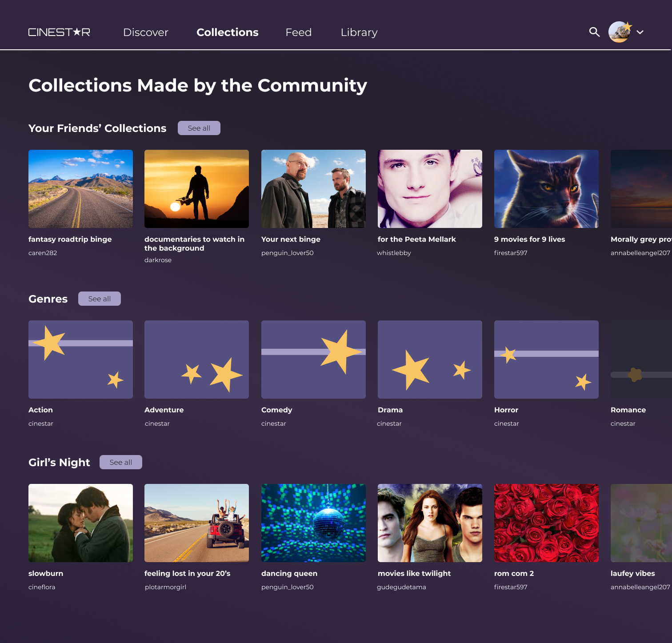Image resolution: width=672 pixels, height=643 pixels.
Task: Open the Discover page
Action: [146, 32]
